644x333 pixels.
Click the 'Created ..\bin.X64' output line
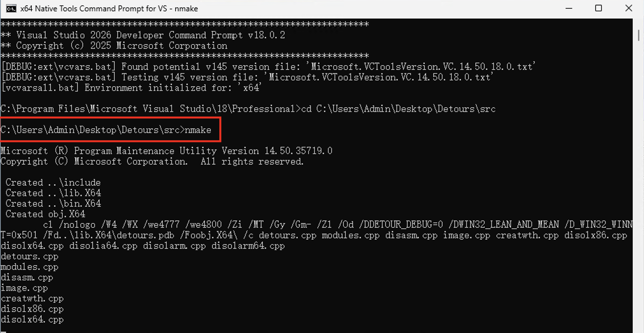click(x=53, y=204)
